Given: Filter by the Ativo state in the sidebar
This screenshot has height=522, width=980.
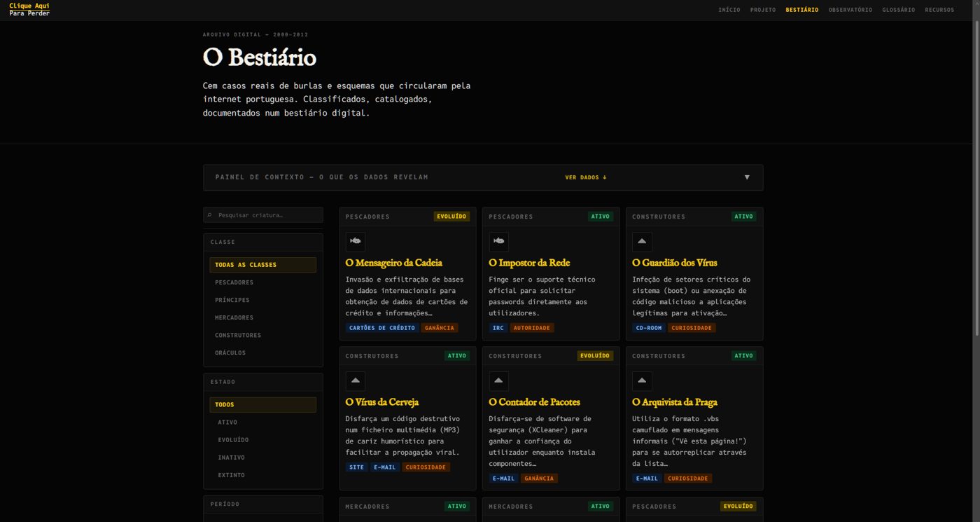Looking at the screenshot, I should click(262, 423).
